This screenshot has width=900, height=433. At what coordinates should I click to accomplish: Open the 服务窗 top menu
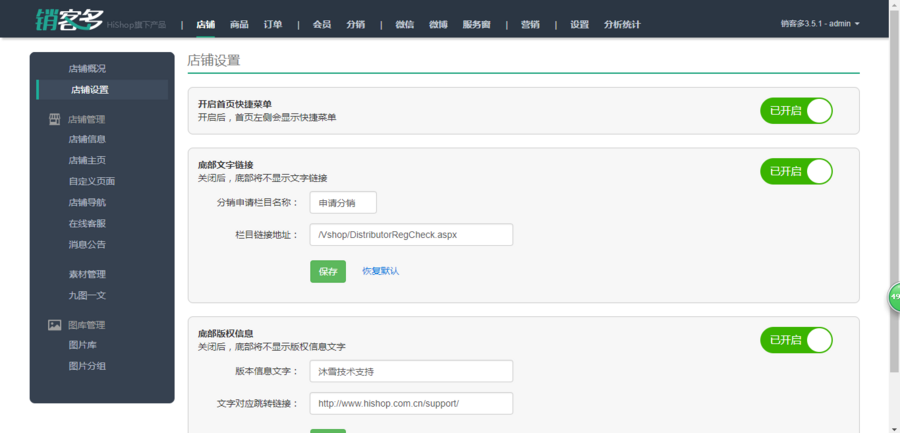tap(476, 25)
